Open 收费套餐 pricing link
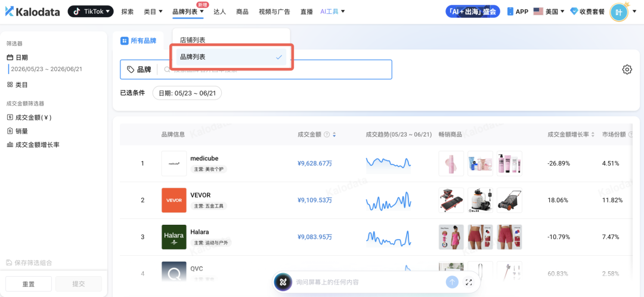The height and width of the screenshot is (297, 644). coord(592,12)
